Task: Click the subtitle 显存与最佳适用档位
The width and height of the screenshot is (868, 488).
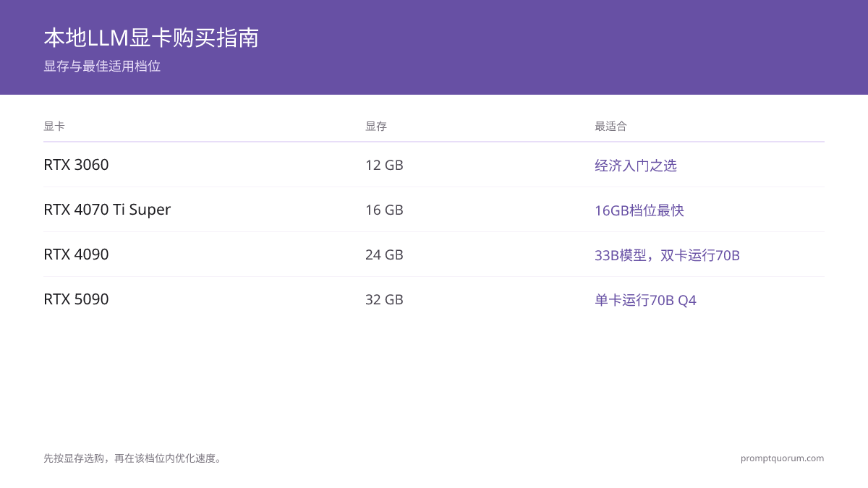Action: pyautogui.click(x=102, y=67)
